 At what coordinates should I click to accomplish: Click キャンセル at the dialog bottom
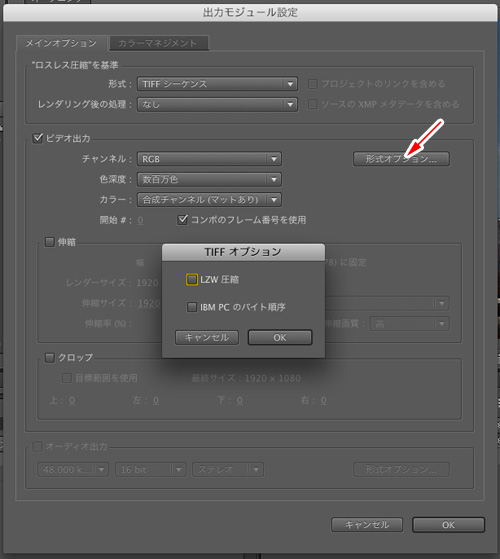pyautogui.click(x=367, y=525)
